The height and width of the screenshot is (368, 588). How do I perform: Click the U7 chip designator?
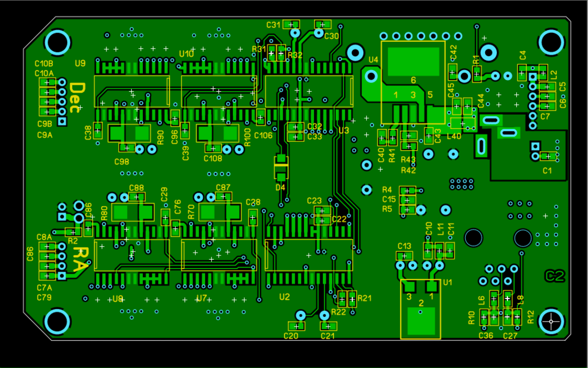pyautogui.click(x=201, y=298)
